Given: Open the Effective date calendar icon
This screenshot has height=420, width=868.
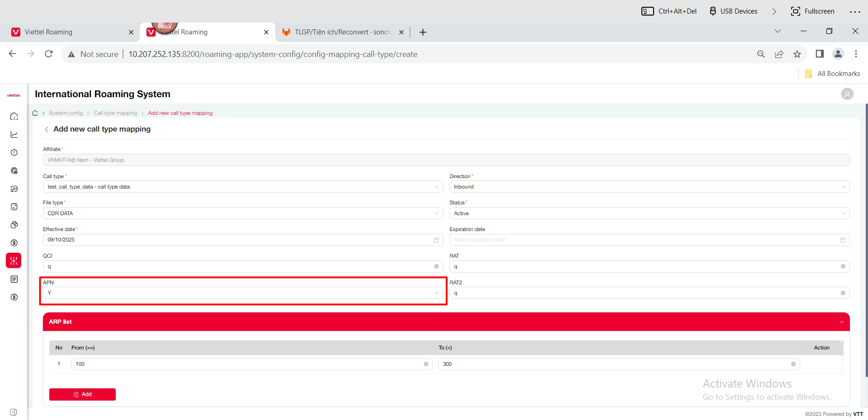Looking at the screenshot, I should pyautogui.click(x=436, y=240).
